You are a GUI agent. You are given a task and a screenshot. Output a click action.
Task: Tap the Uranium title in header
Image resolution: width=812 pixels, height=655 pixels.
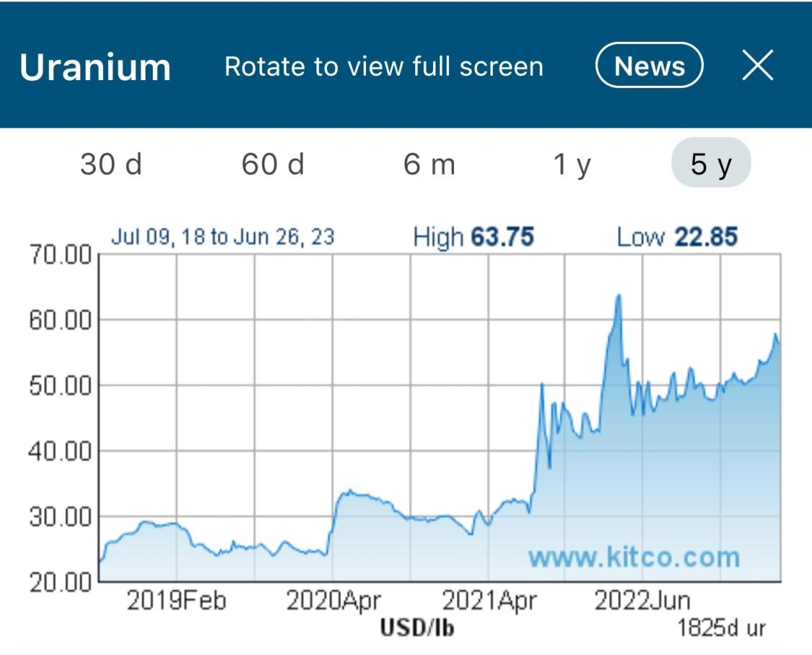95,67
